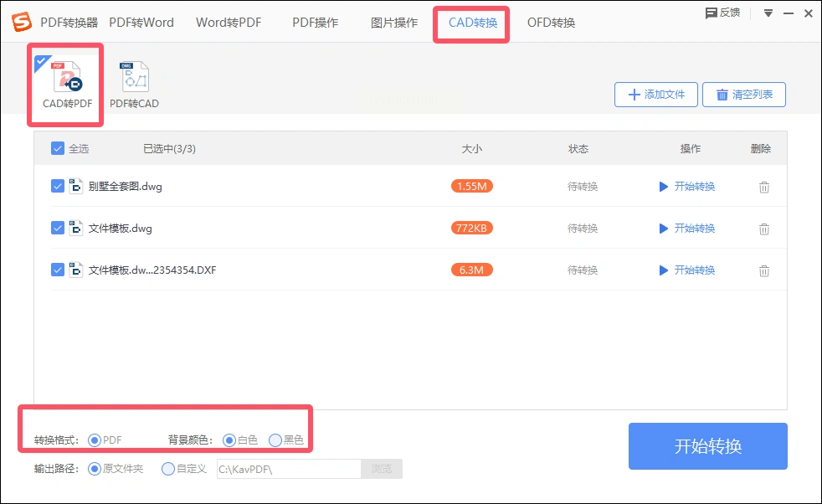The image size is (822, 504).
Task: Open the OFD转换 tab
Action: 551,23
